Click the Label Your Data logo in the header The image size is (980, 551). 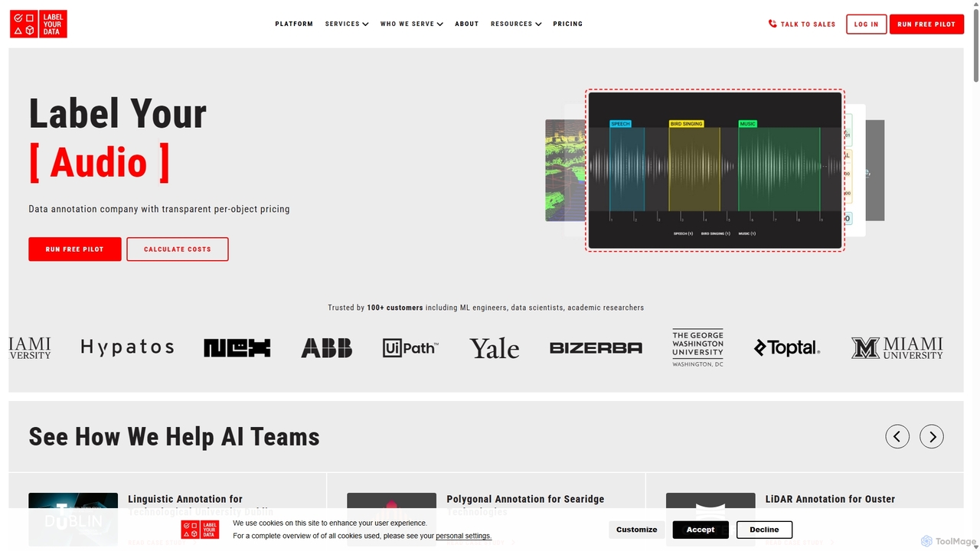point(38,24)
